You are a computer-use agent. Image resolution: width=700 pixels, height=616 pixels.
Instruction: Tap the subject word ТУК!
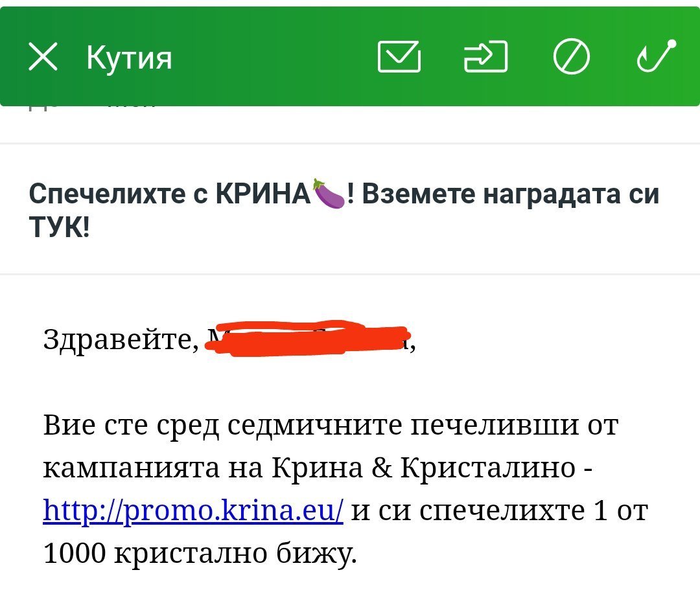[60, 228]
